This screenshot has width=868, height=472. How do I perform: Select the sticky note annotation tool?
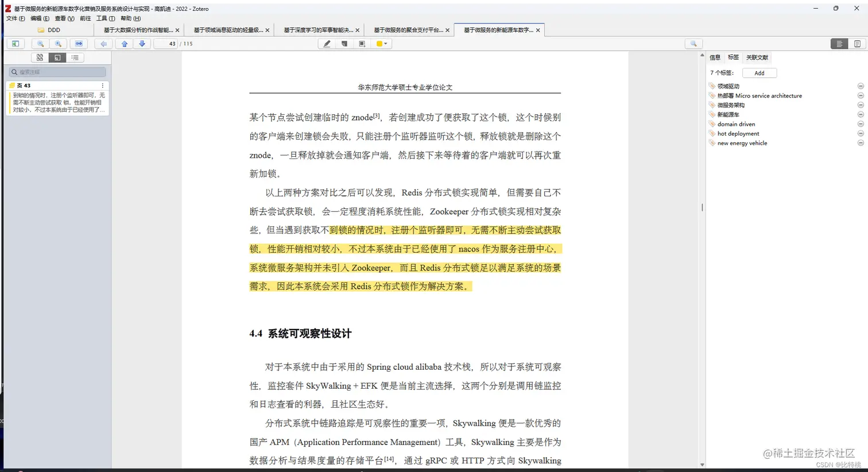(x=344, y=43)
